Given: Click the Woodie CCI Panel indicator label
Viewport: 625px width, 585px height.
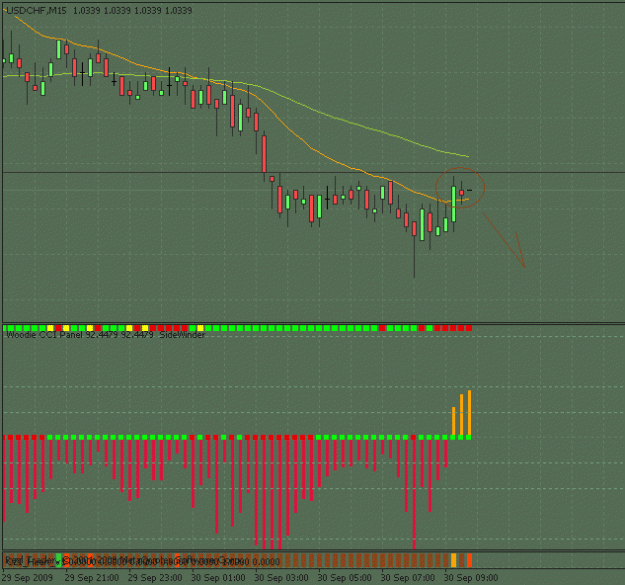Looking at the screenshot, I should coord(45,335).
